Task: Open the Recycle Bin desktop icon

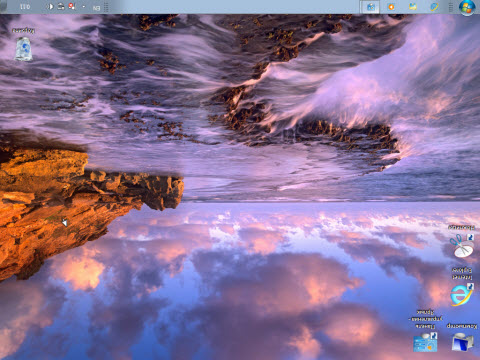Action: 23,49
